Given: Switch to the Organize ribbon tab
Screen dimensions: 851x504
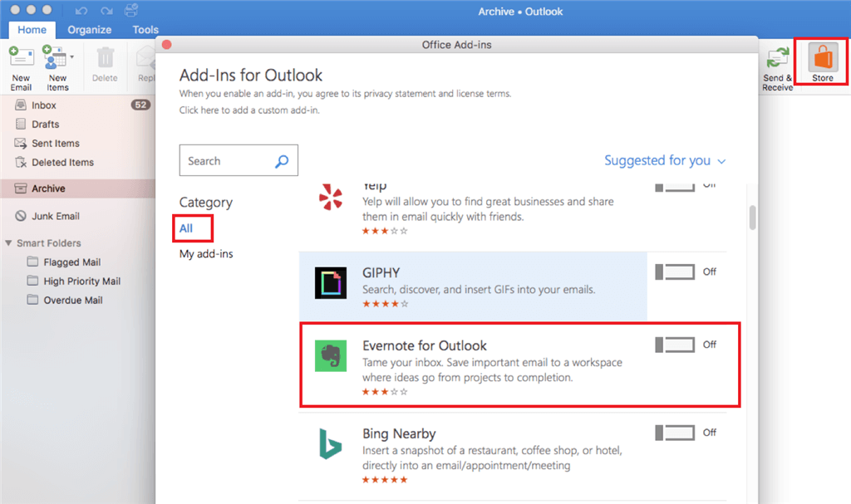Looking at the screenshot, I should point(90,30).
